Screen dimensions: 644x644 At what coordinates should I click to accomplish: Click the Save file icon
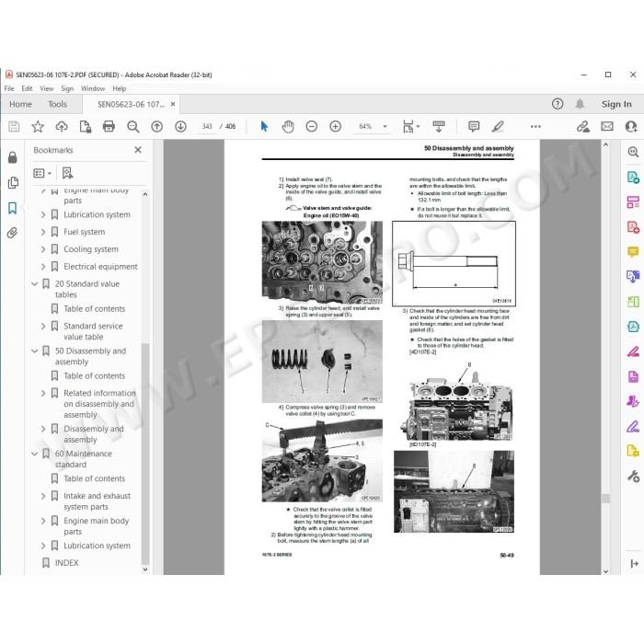point(14,127)
